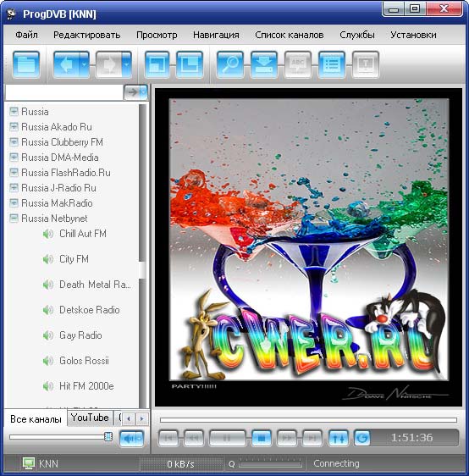This screenshot has height=476, width=469.
Task: Open the equalizer sliders button
Action: coord(339,438)
